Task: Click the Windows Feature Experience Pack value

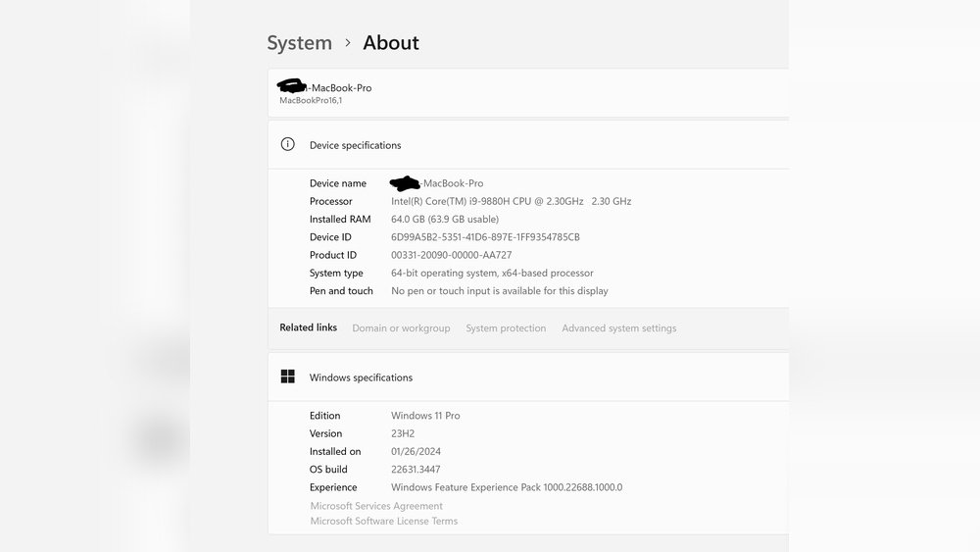Action: coord(507,487)
